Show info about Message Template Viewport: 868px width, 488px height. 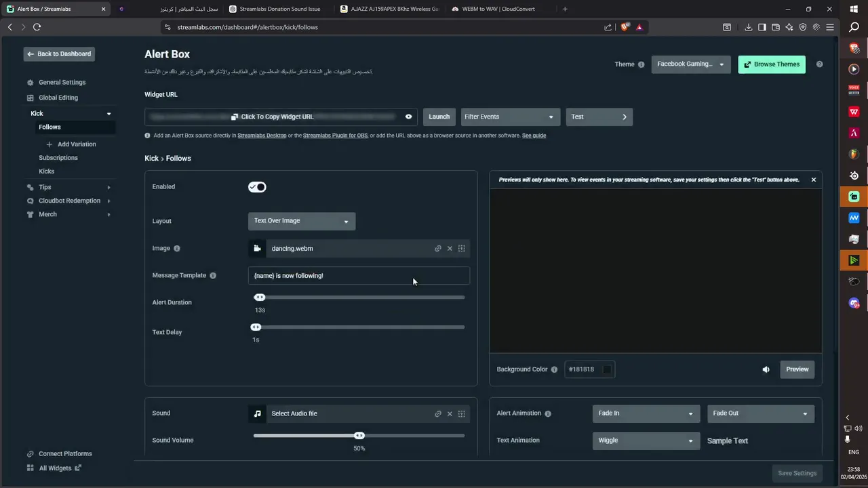(x=213, y=276)
